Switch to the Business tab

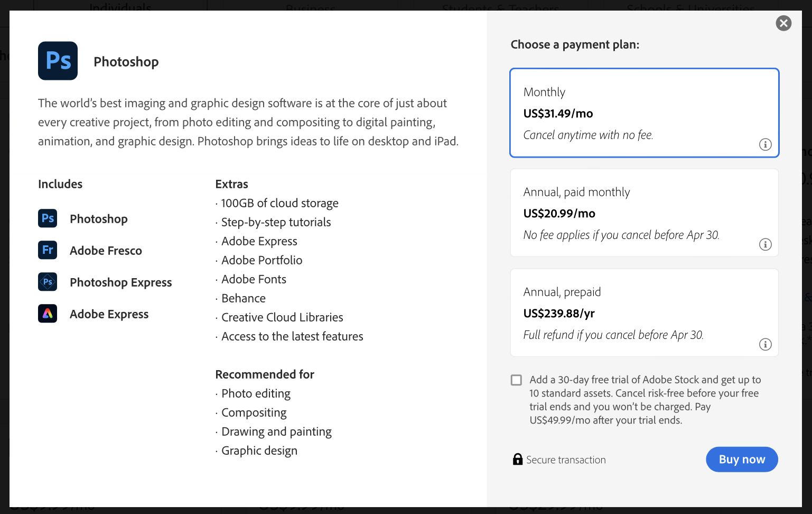(x=310, y=8)
